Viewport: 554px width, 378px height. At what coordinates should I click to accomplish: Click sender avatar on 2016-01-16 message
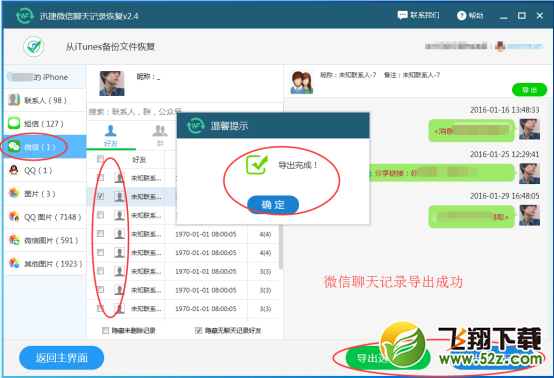[529, 129]
